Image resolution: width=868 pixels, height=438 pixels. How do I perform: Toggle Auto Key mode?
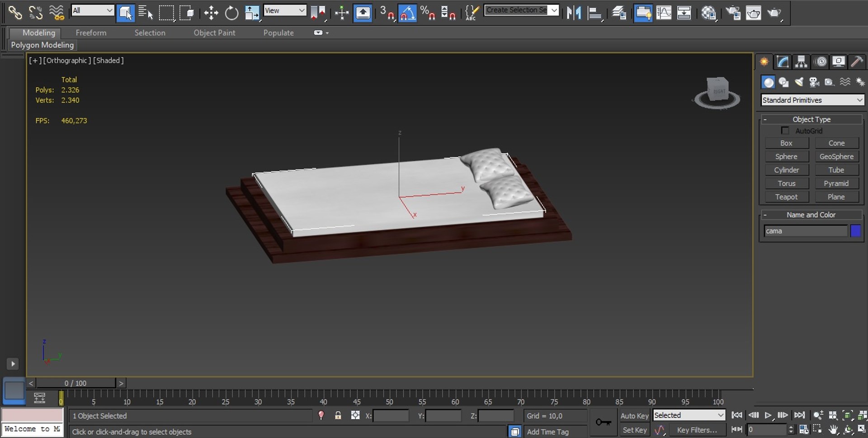[635, 415]
